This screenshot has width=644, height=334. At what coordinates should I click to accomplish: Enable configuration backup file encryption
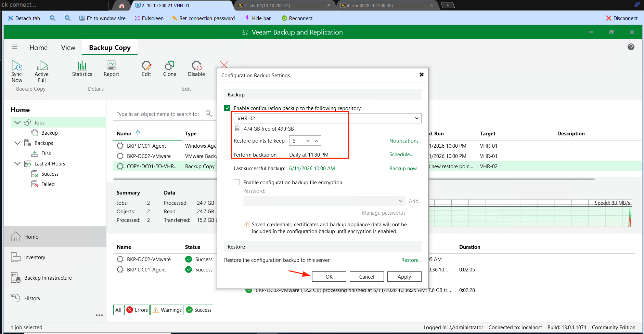click(237, 182)
